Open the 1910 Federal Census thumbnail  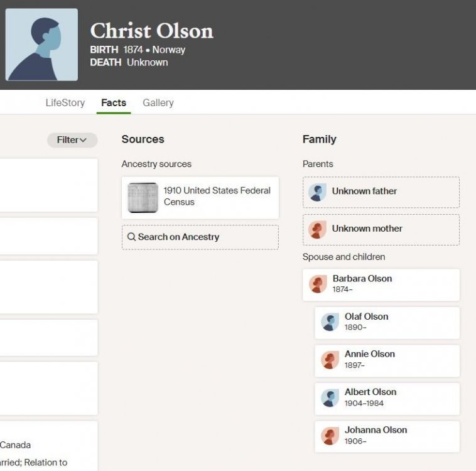point(143,198)
